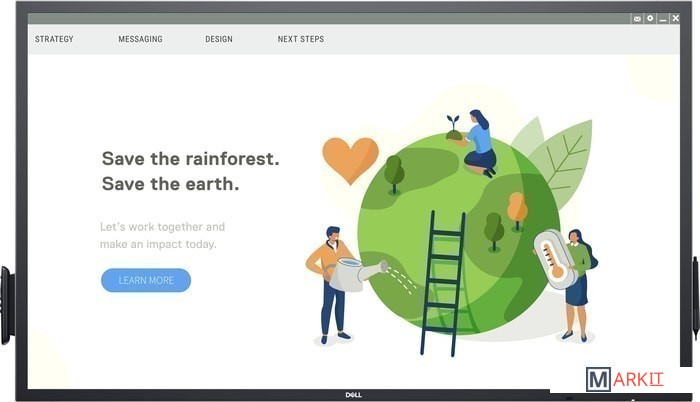Minimize the presentation window
Screen dimensions: 700x402
click(663, 19)
